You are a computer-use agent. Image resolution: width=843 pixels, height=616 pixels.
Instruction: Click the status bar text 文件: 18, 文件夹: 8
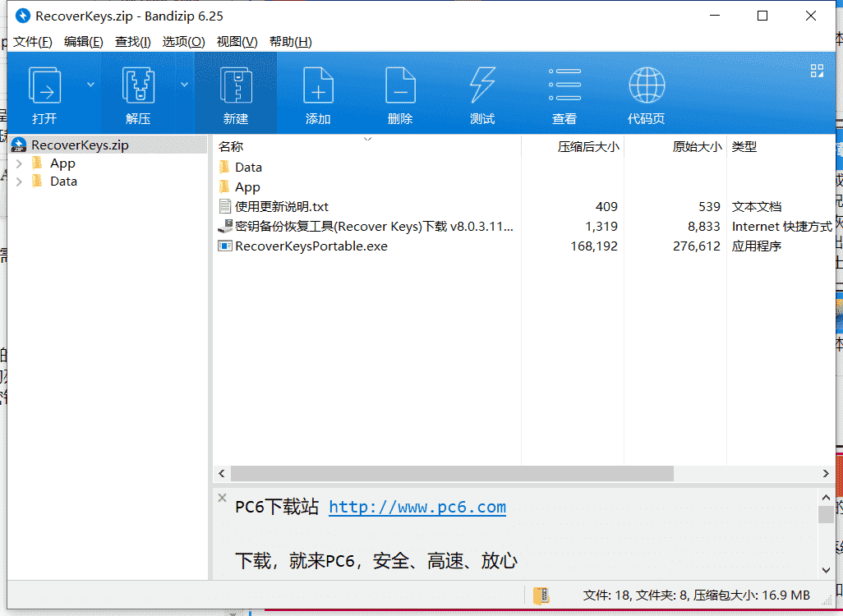point(636,595)
